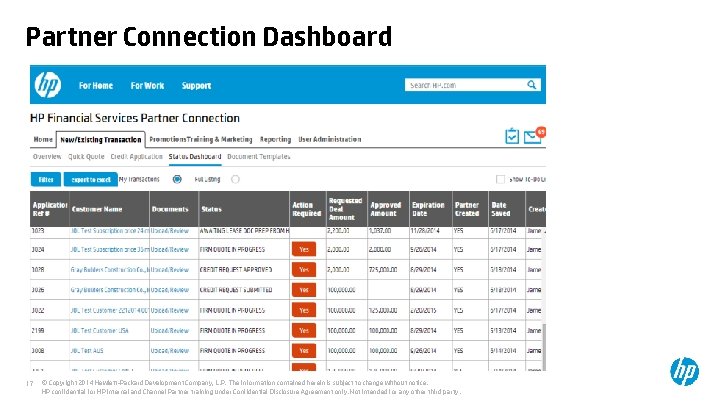The height and width of the screenshot is (405, 720).
Task: Click the search magnifier icon
Action: click(531, 85)
